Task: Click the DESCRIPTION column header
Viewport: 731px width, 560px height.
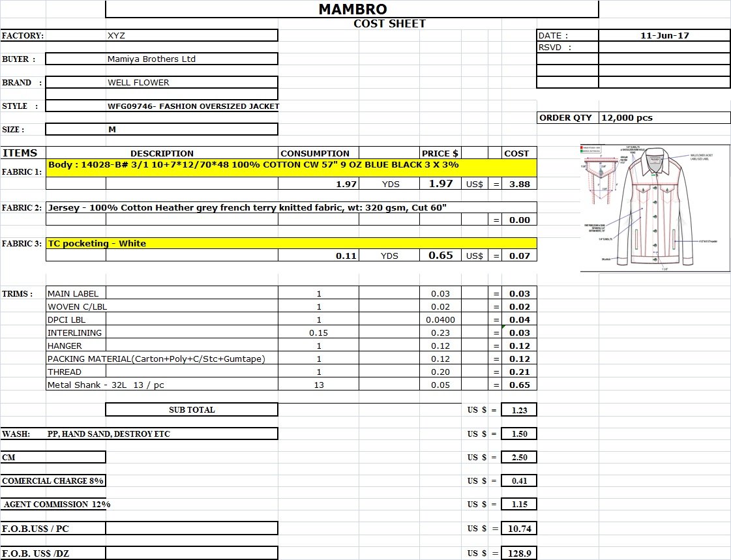Action: coord(162,153)
